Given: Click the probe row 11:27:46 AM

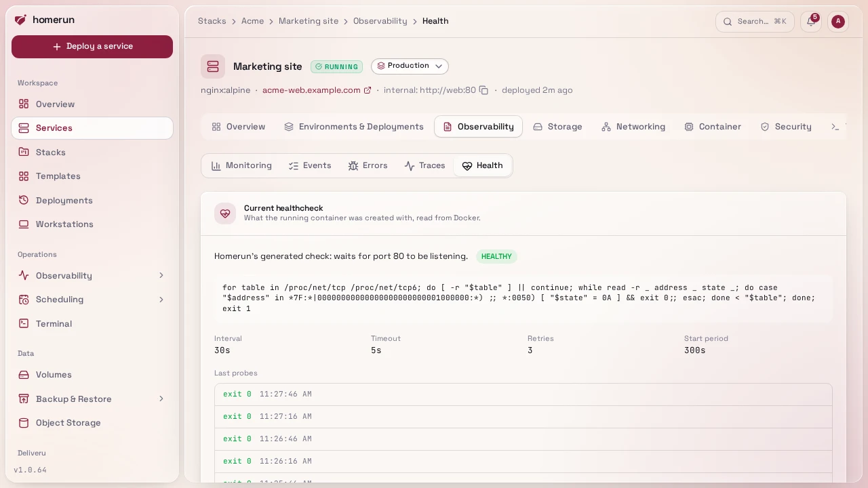Looking at the screenshot, I should 524,394.
